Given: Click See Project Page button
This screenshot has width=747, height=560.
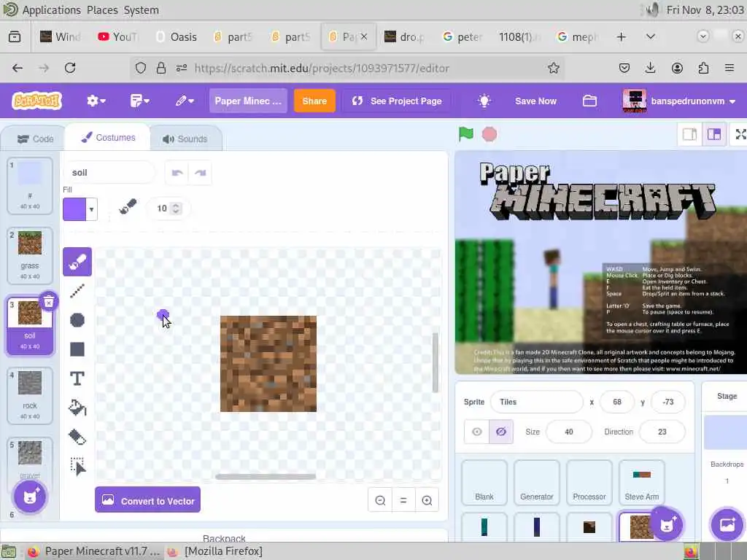Looking at the screenshot, I should pyautogui.click(x=397, y=101).
